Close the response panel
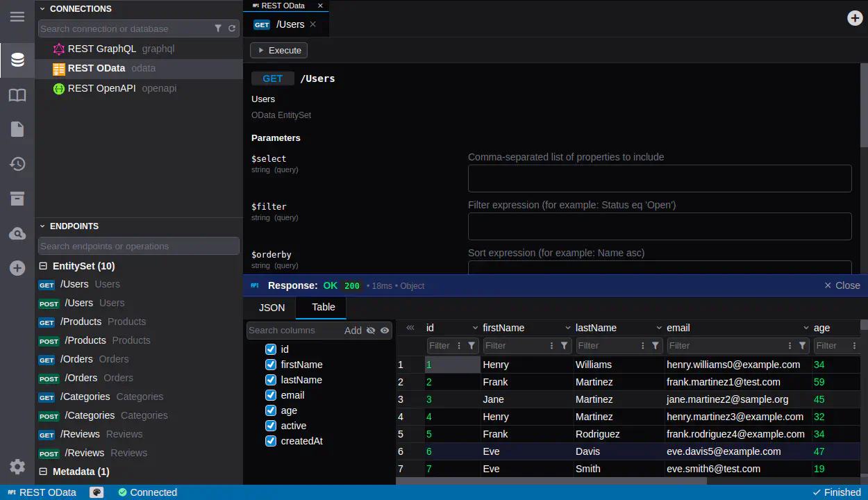Image resolution: width=868 pixels, height=500 pixels. point(842,285)
